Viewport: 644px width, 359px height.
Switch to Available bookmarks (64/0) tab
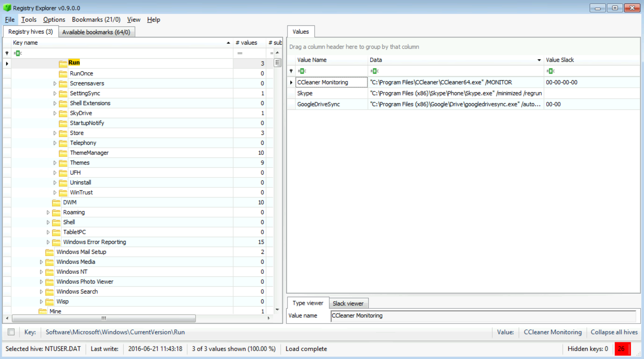(x=96, y=32)
